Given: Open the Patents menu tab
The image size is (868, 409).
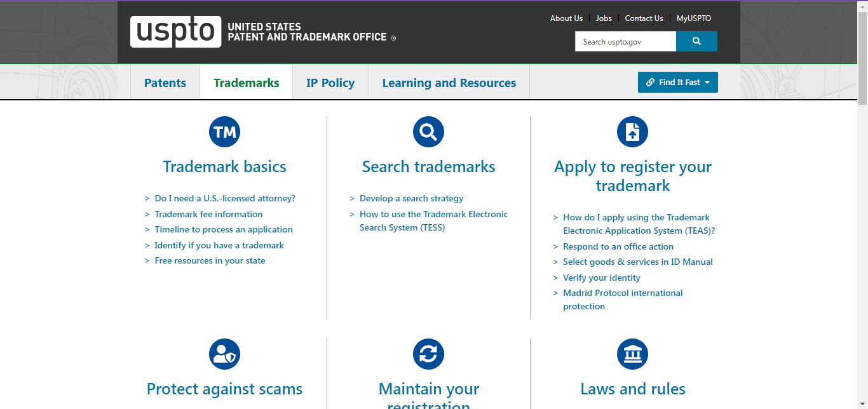Looking at the screenshot, I should click(165, 83).
